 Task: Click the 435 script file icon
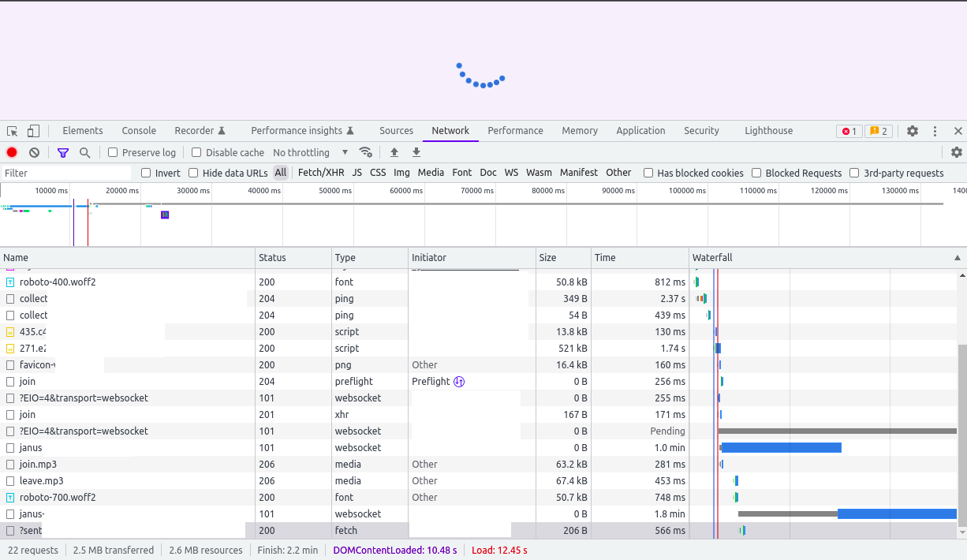[10, 332]
